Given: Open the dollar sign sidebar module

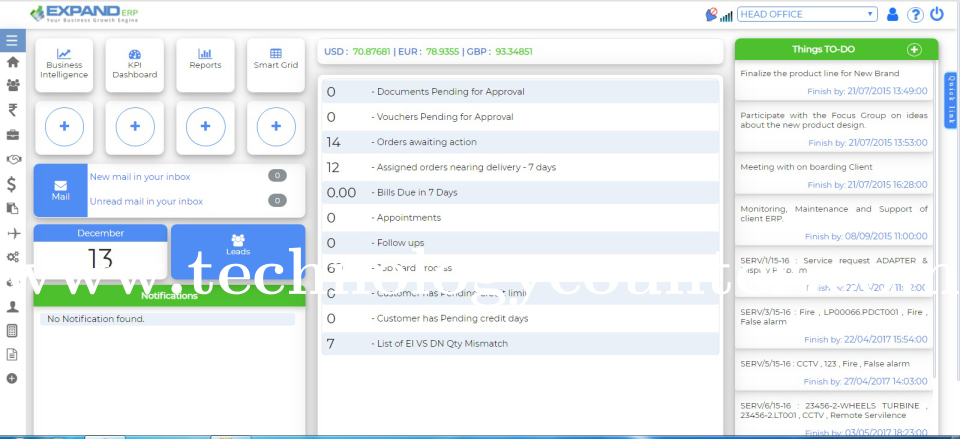Looking at the screenshot, I should 12,184.
